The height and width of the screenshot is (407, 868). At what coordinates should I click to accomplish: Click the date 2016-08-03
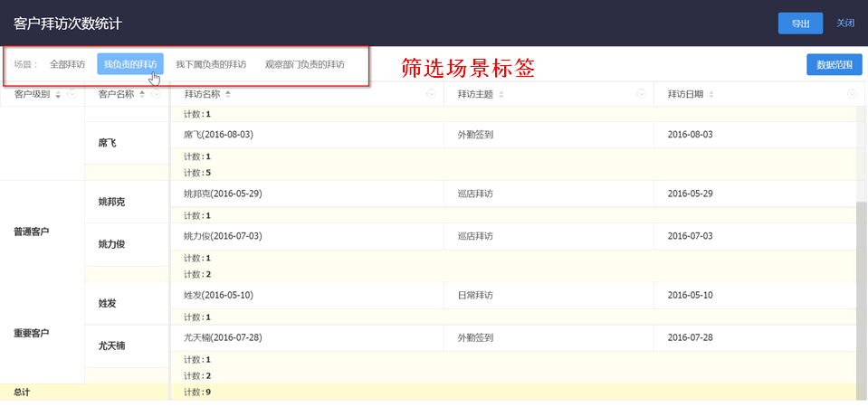pyautogui.click(x=690, y=135)
